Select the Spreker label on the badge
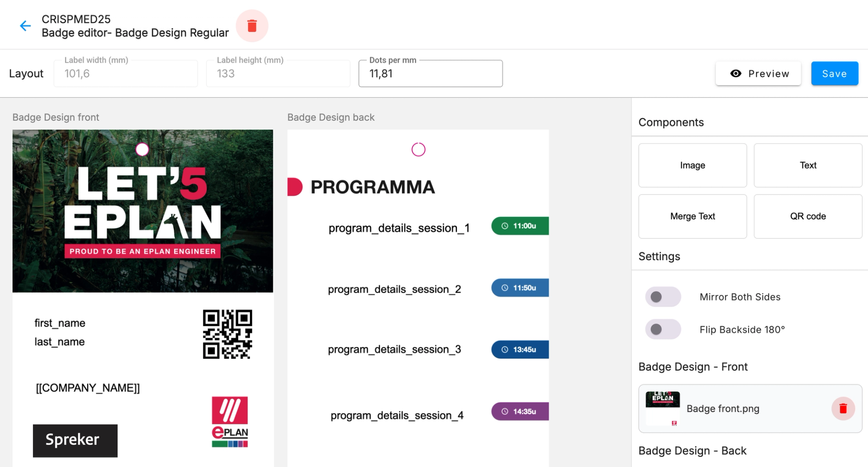 pyautogui.click(x=75, y=441)
